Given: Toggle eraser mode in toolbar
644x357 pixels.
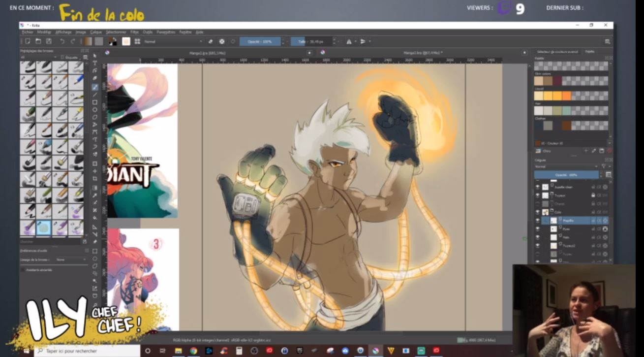Looking at the screenshot, I should 211,41.
